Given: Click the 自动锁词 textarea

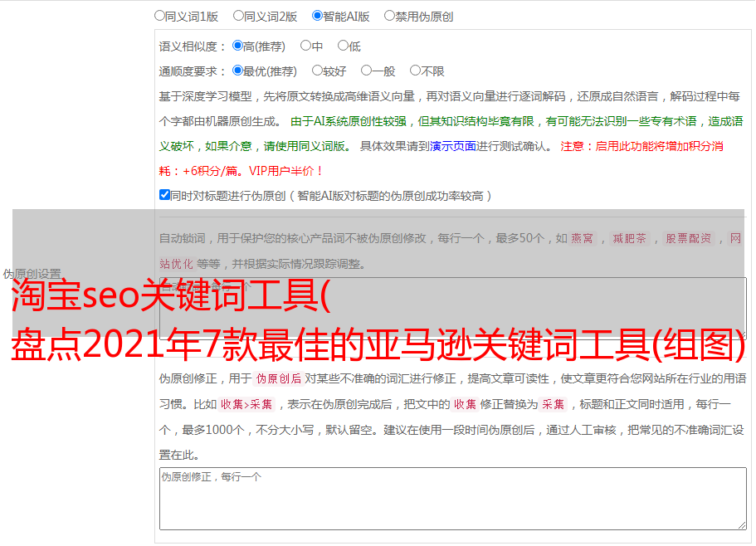Looking at the screenshot, I should [453, 309].
